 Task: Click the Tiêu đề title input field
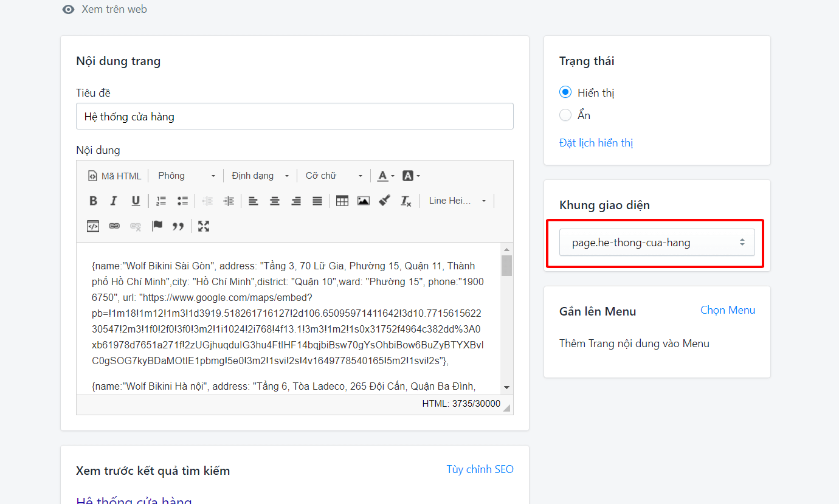[x=295, y=116]
